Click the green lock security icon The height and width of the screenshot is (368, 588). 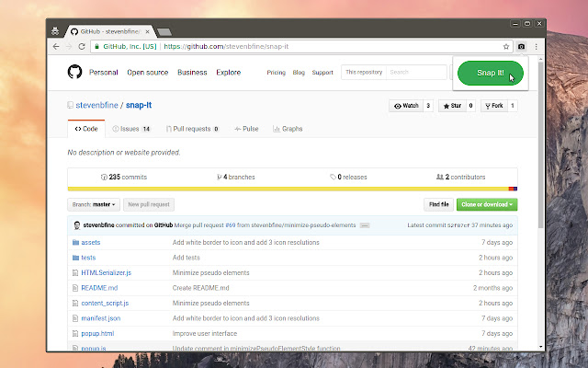tap(96, 47)
